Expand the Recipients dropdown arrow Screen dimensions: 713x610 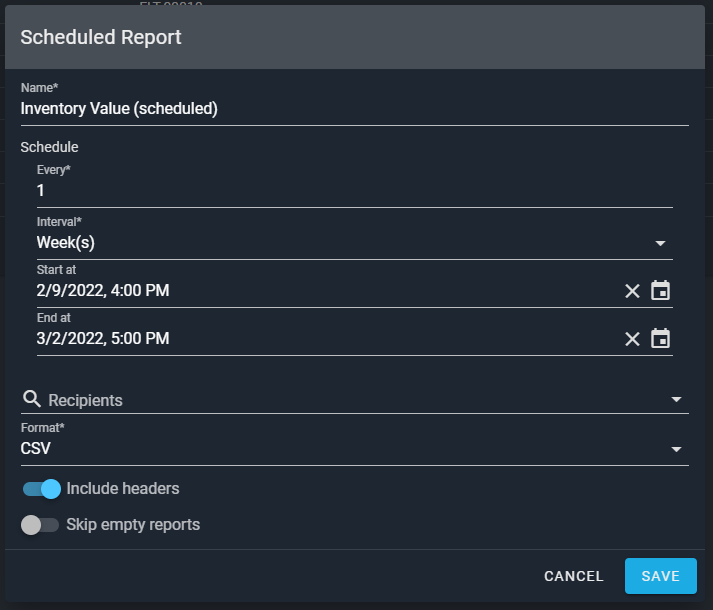pos(676,400)
